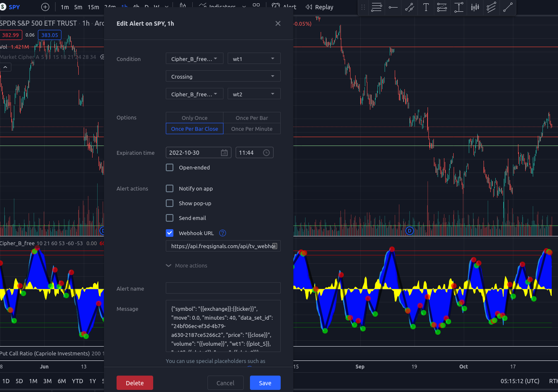Viewport: 558px width, 392px height.
Task: Select the anchored text measure tool
Action: point(459,7)
